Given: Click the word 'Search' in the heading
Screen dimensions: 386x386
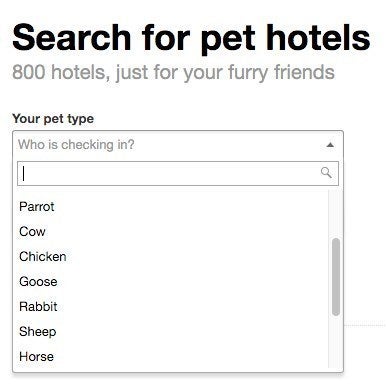Looking at the screenshot, I should (x=72, y=37).
